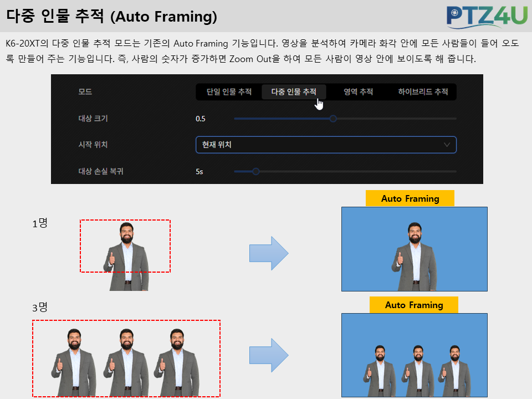
Task: Click the 다중 인물 추적 (Auto Framing) page title
Action: (x=111, y=16)
